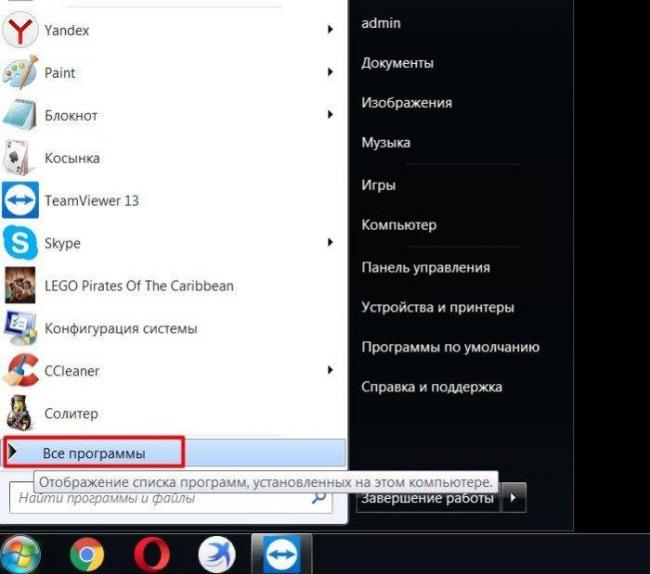The image size is (650, 574).
Task: Launch TeamViewer 13 from the program list
Action: [91, 200]
